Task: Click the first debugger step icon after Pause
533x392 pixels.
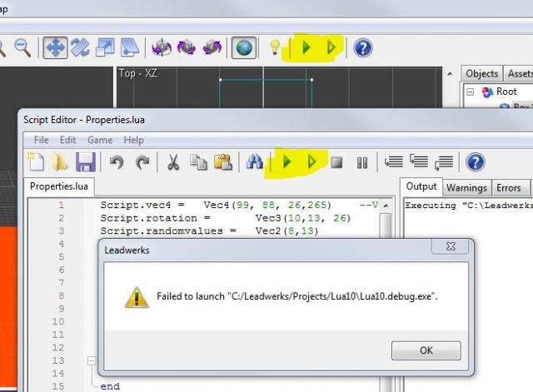Action: coord(394,161)
